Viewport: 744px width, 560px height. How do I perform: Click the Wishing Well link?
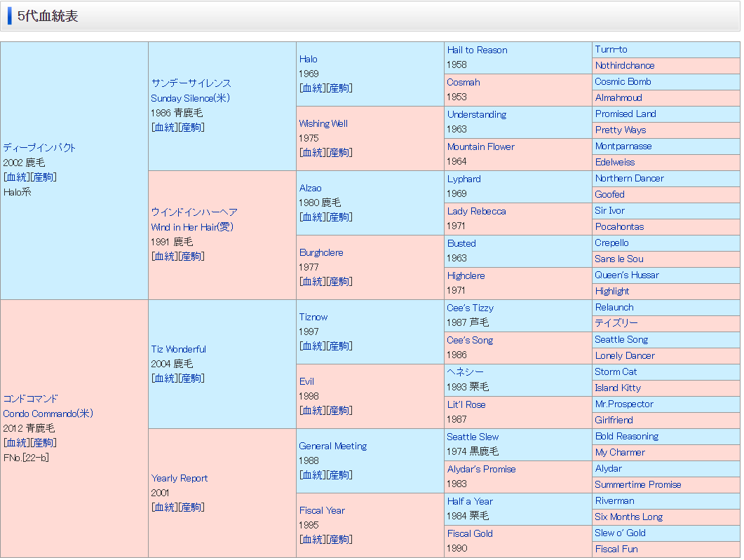[x=323, y=124]
